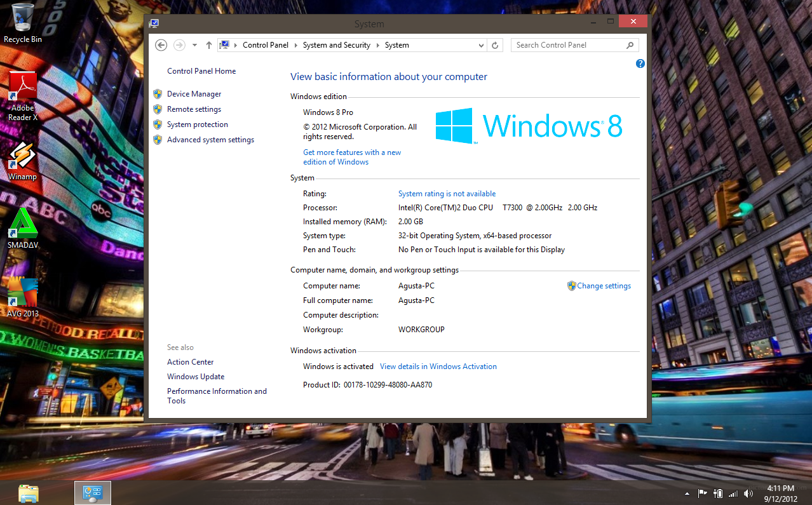Open Control Panel Home
The image size is (812, 505).
(201, 71)
